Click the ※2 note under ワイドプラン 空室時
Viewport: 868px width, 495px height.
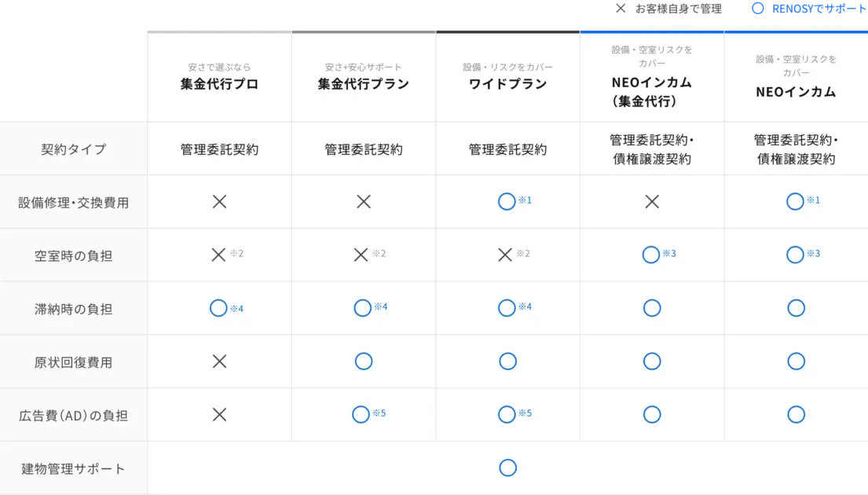[x=523, y=253]
